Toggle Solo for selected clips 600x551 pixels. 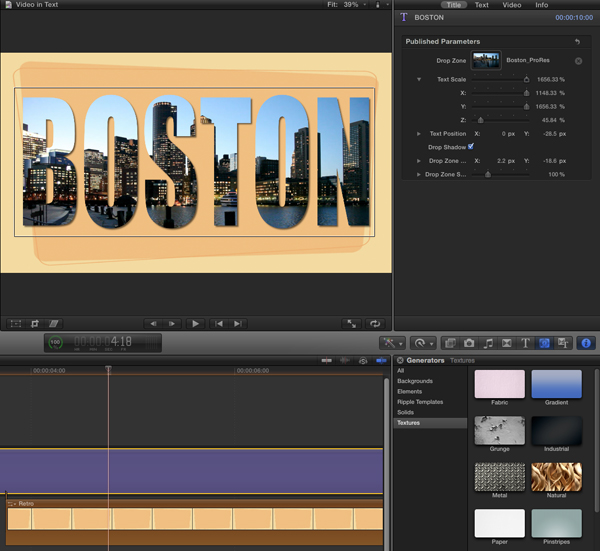[x=363, y=360]
